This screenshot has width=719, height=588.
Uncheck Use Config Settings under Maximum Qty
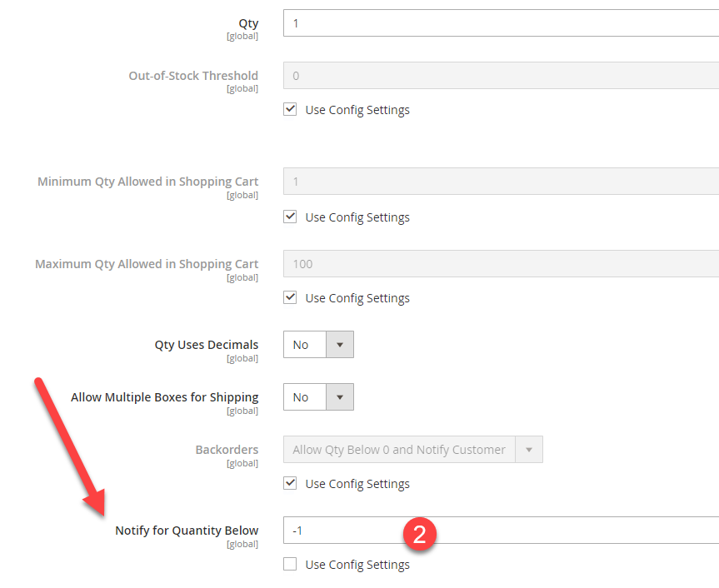290,297
